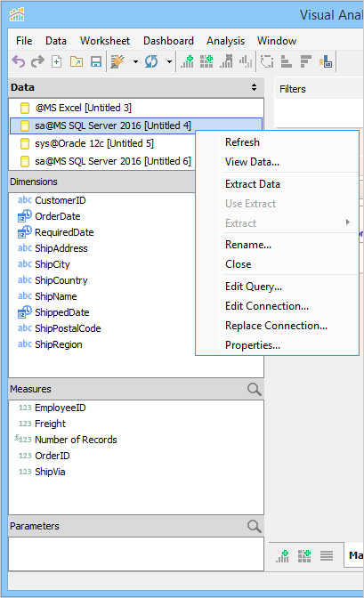Click the open folder toolbar icon
Screen dimensions: 364x598
(77, 61)
